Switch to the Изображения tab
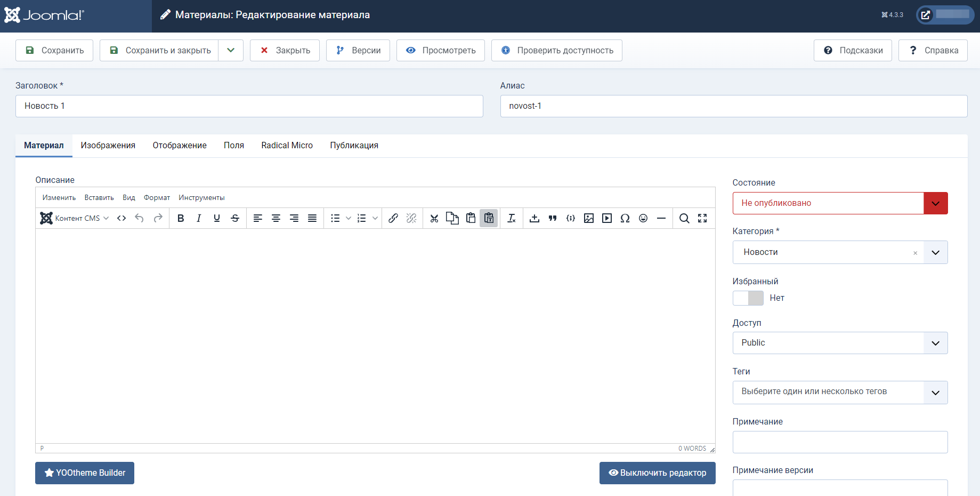The height and width of the screenshot is (496, 980). [x=108, y=146]
